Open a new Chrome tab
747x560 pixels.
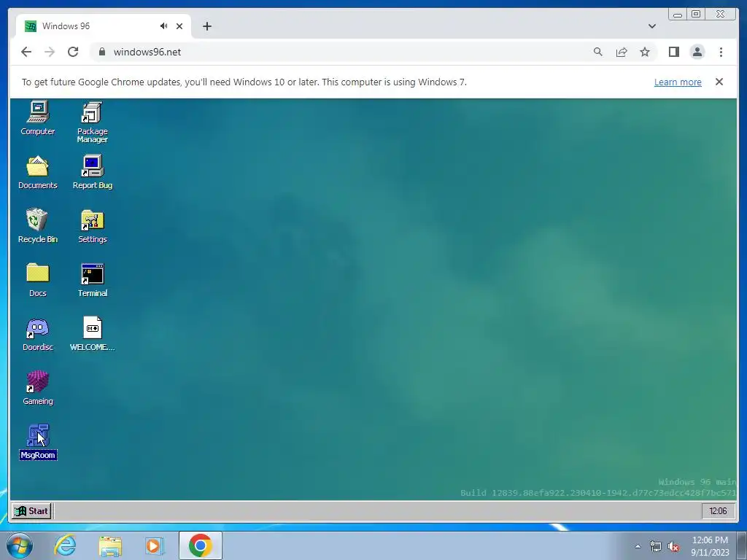pyautogui.click(x=206, y=26)
